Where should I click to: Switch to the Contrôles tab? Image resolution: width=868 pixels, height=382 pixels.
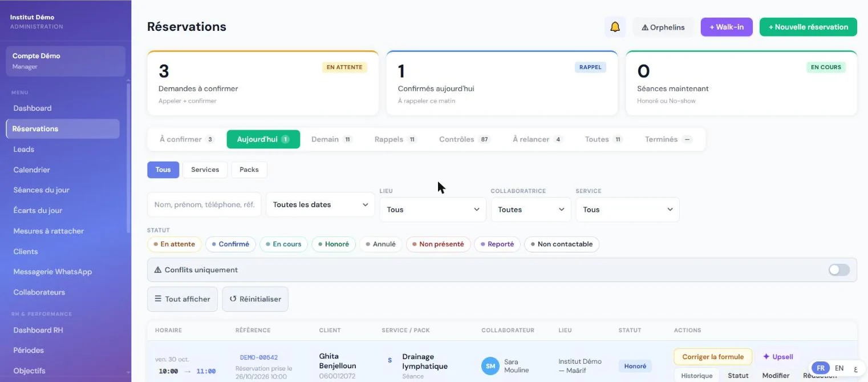click(x=465, y=139)
